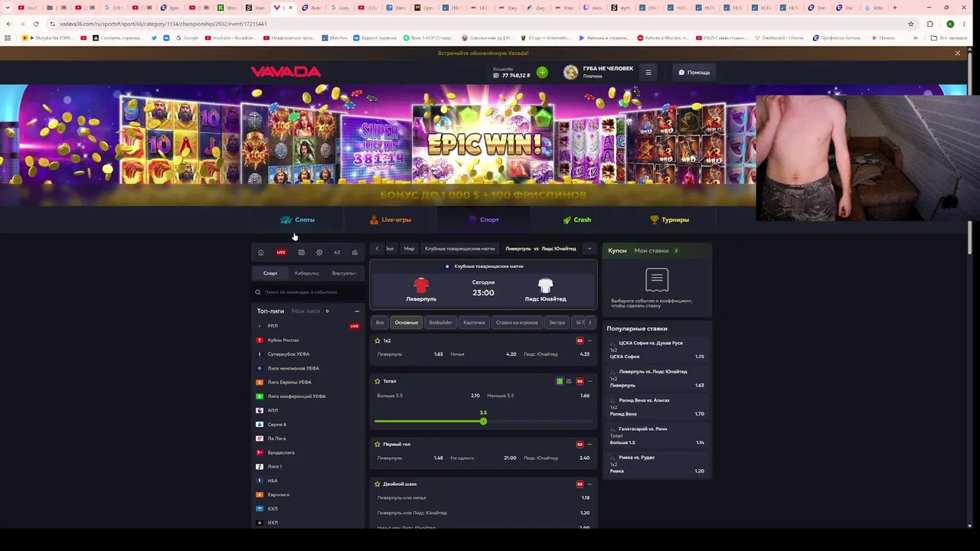Open the Клубные товарищеские матчи breadcrumb
The image size is (980, 551).
[459, 249]
